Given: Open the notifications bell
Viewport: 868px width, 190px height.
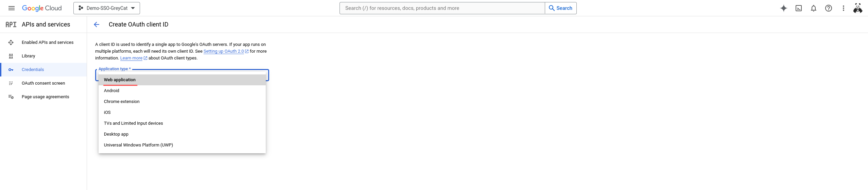Looking at the screenshot, I should (814, 8).
